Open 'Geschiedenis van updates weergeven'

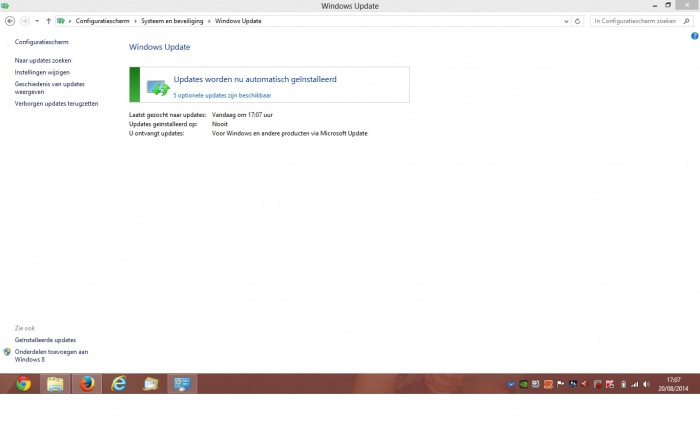[x=50, y=88]
